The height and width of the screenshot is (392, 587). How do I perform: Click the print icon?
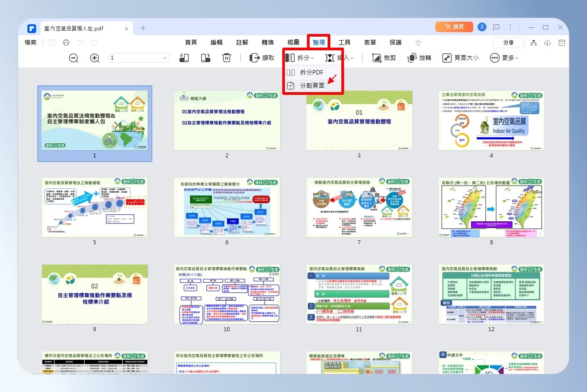click(66, 42)
